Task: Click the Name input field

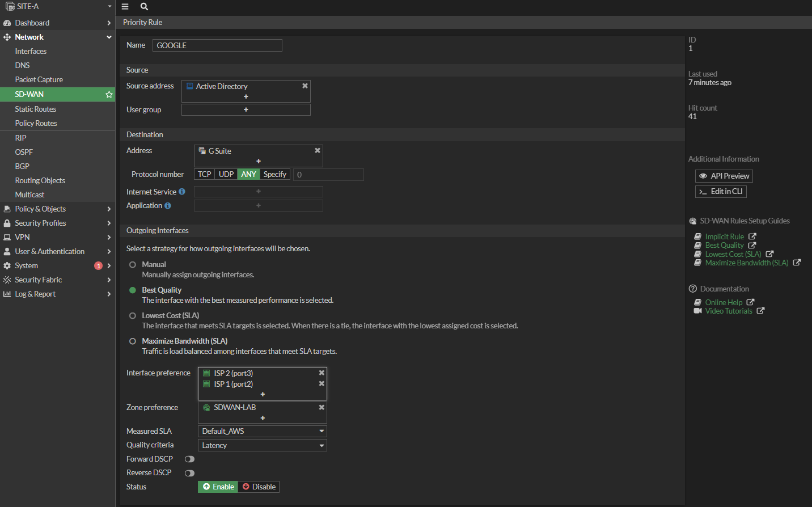Action: pyautogui.click(x=217, y=45)
